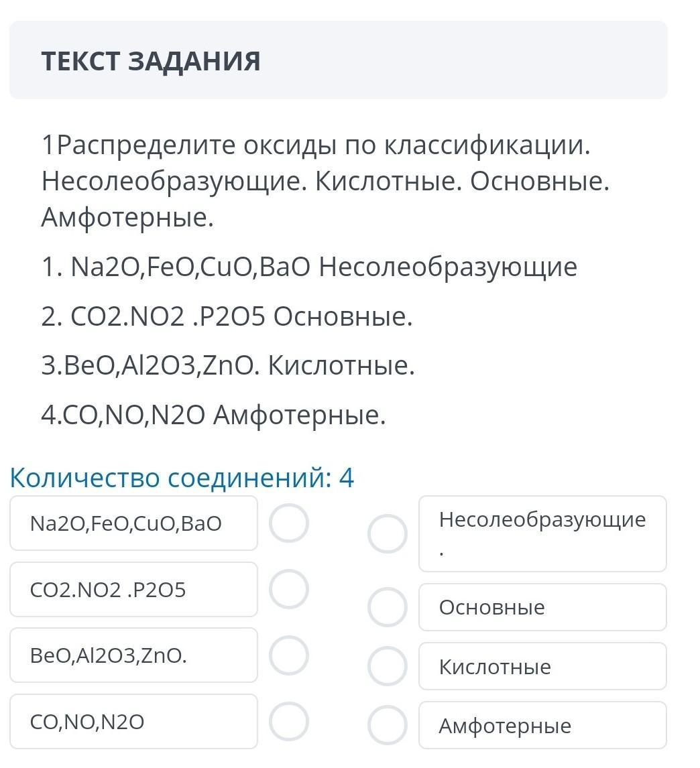This screenshot has width=700, height=768.
Task: Select the circle next to CO2.NO2 .P2O5
Action: tap(289, 589)
